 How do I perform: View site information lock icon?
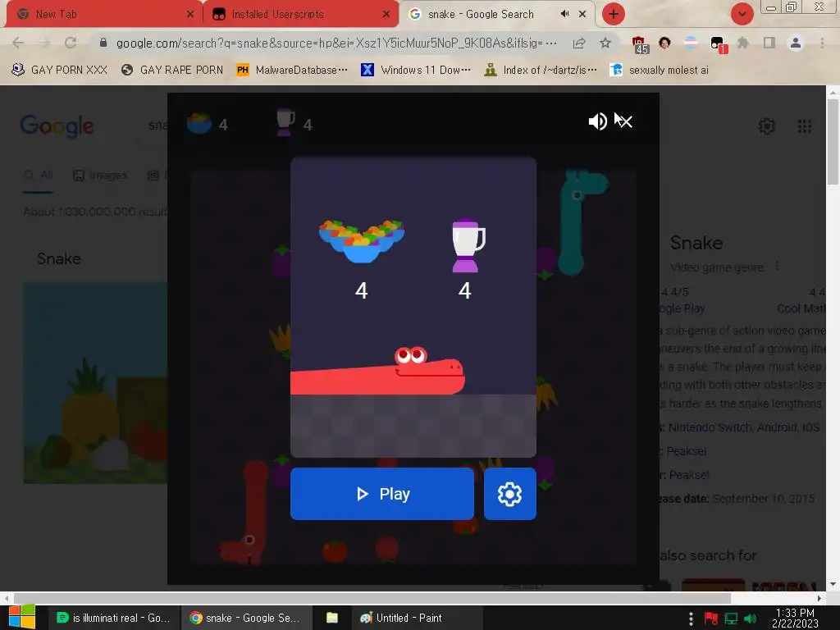103,43
